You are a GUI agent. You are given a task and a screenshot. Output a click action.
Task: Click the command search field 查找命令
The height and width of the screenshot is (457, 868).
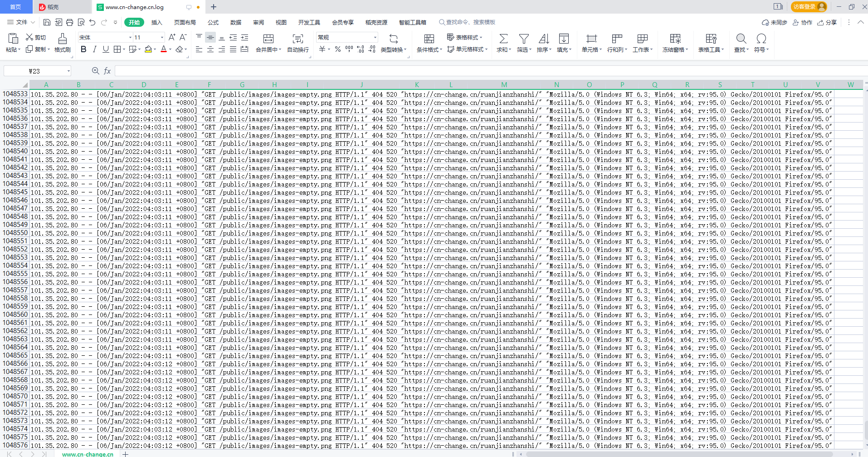[467, 22]
